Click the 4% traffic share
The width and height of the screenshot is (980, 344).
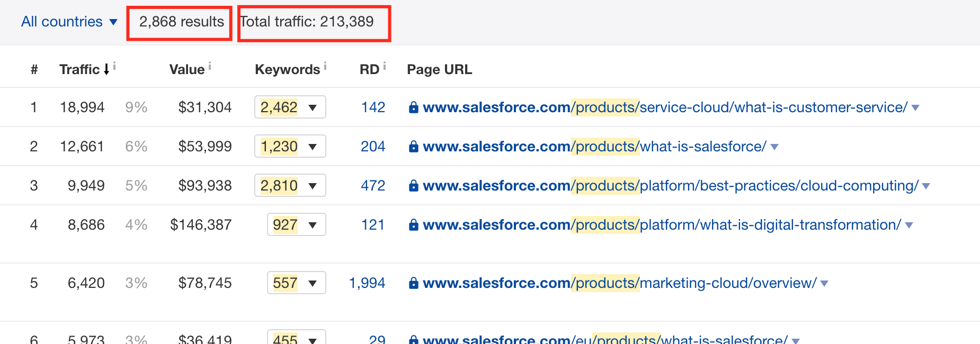(136, 225)
